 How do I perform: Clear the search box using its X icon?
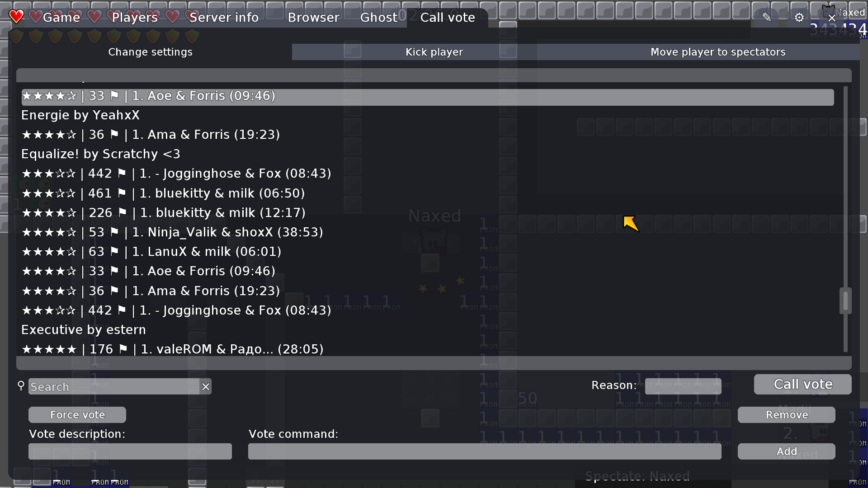(206, 386)
